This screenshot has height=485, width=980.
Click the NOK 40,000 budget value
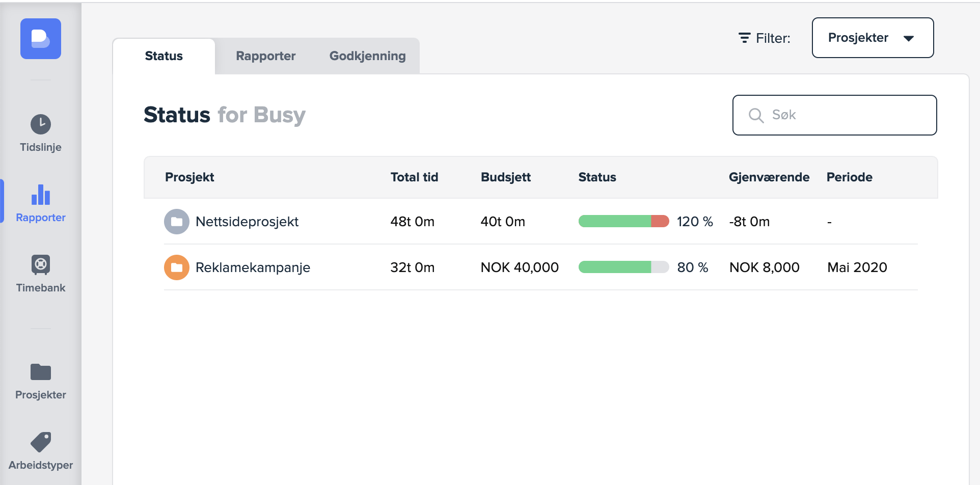pos(520,267)
